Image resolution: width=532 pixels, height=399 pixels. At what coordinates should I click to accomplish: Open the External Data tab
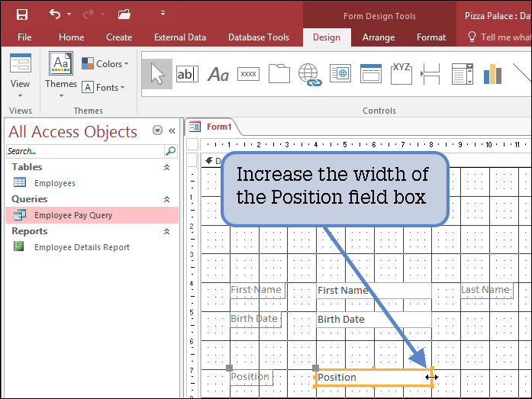180,37
